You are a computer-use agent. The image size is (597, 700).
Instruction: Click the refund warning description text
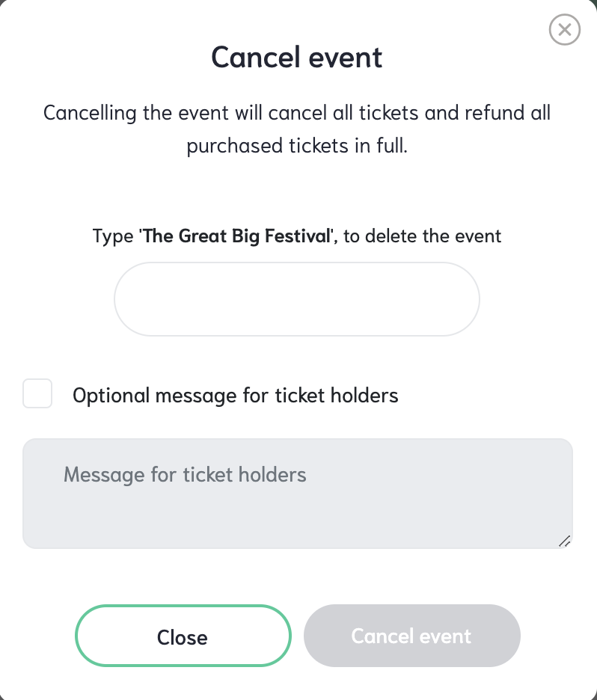[x=297, y=129]
